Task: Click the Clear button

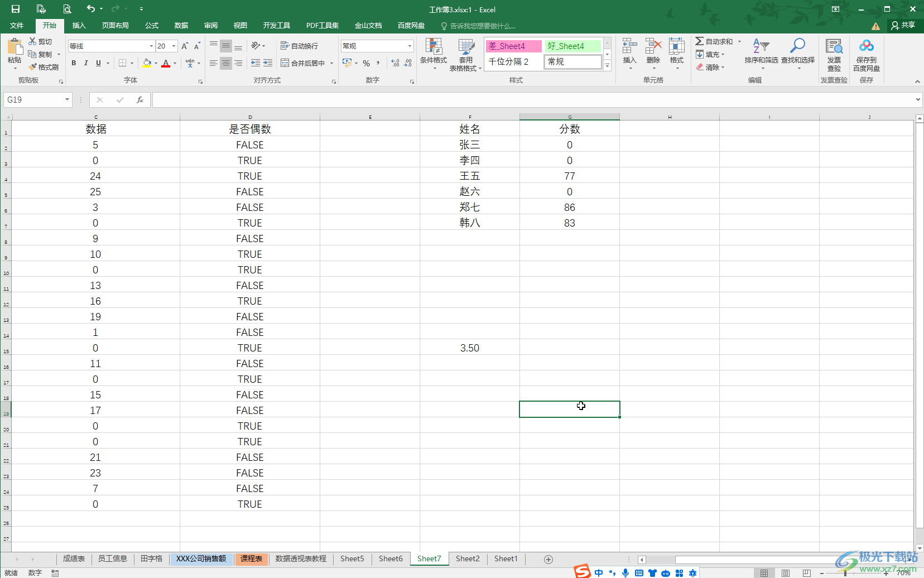Action: [710, 67]
